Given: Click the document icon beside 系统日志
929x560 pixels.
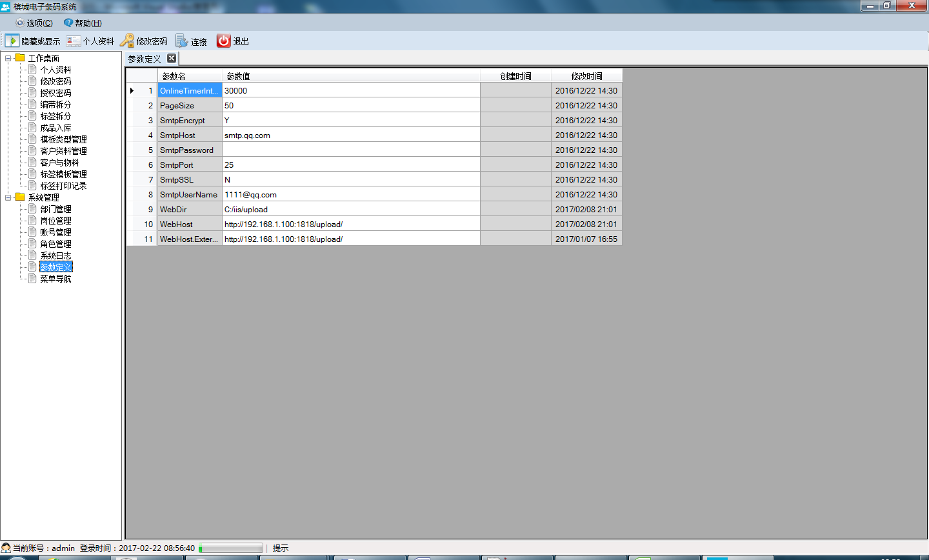Looking at the screenshot, I should [32, 255].
